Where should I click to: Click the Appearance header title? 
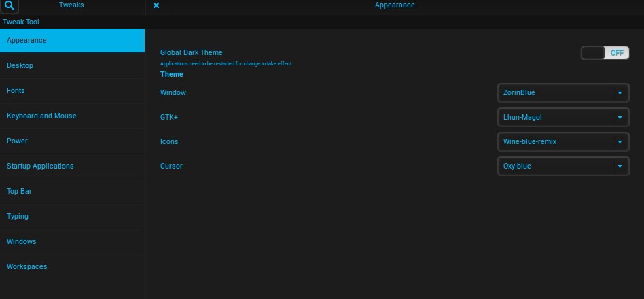click(394, 5)
